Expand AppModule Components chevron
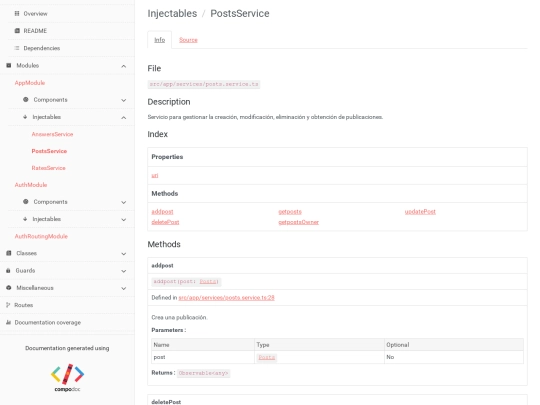 click(x=124, y=100)
